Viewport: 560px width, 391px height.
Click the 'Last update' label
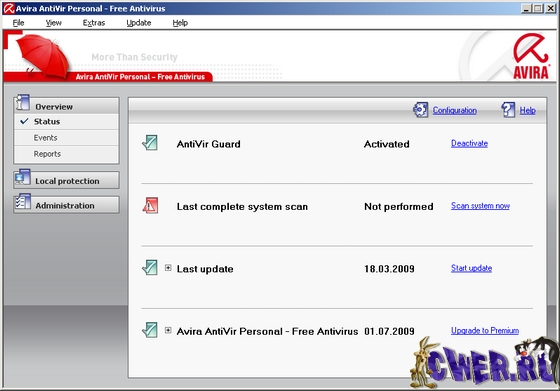205,269
